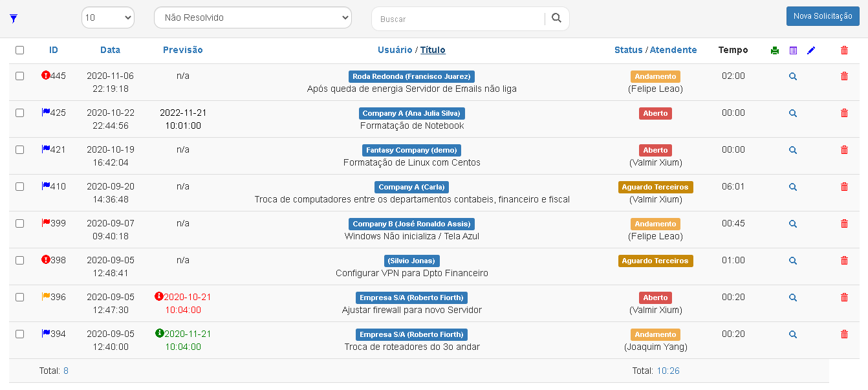The image size is (868, 390).
Task: Click the blue flag icon on ticket 421
Action: 45,149
